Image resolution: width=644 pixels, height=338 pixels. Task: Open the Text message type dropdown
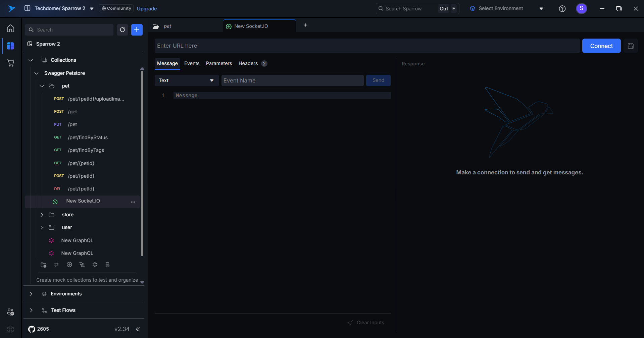click(187, 80)
